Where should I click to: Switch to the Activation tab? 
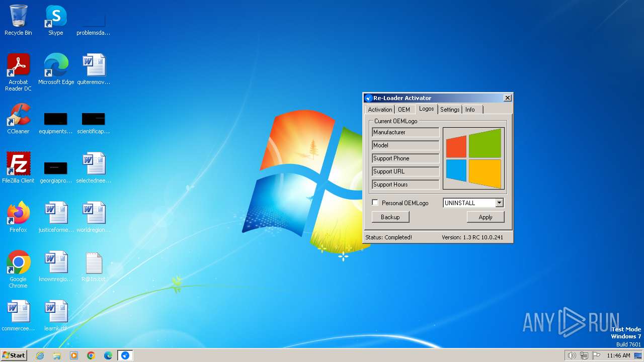380,110
